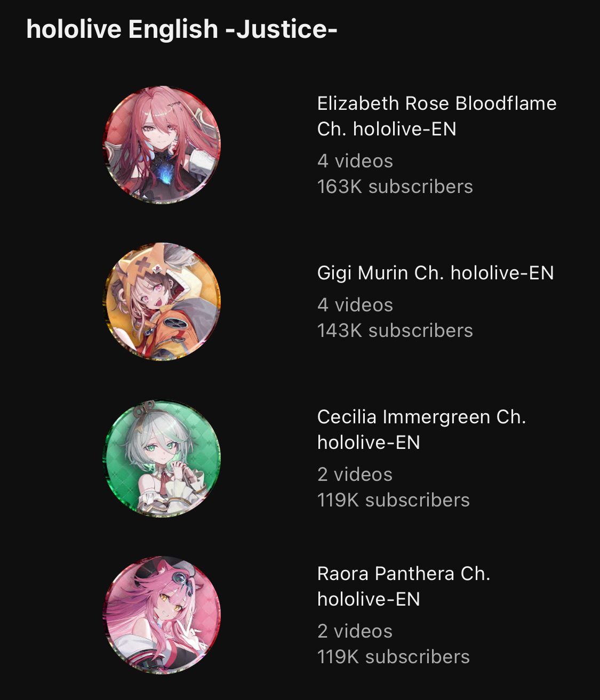
Task: Click the Raora Panthera Ch. channel name
Action: [404, 586]
